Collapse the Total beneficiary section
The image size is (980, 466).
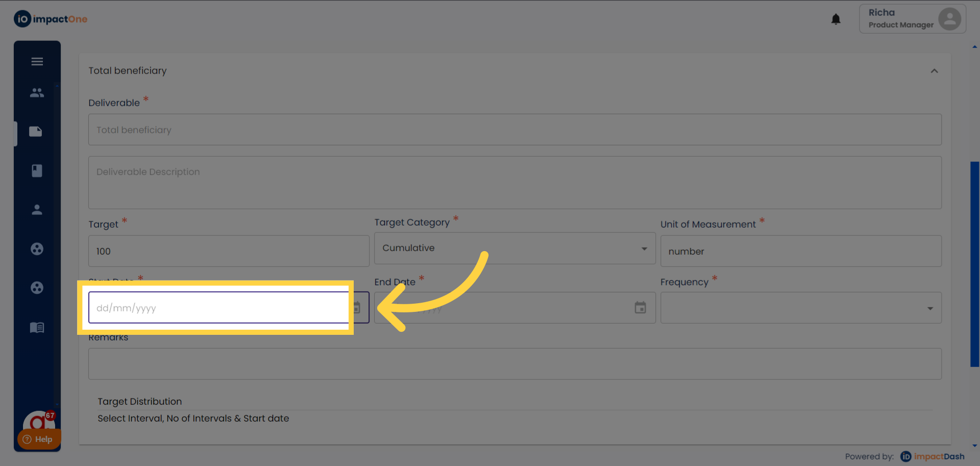(x=934, y=71)
